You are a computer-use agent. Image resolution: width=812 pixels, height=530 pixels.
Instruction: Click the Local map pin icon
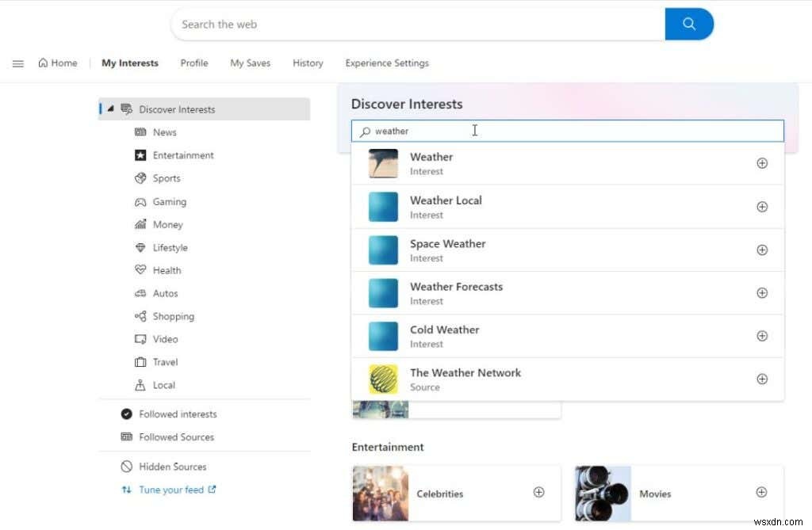[x=140, y=384]
